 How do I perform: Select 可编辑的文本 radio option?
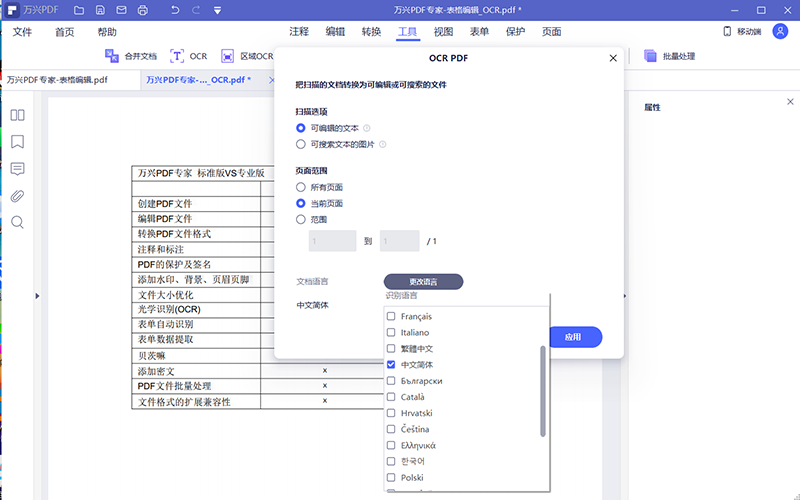(x=301, y=128)
